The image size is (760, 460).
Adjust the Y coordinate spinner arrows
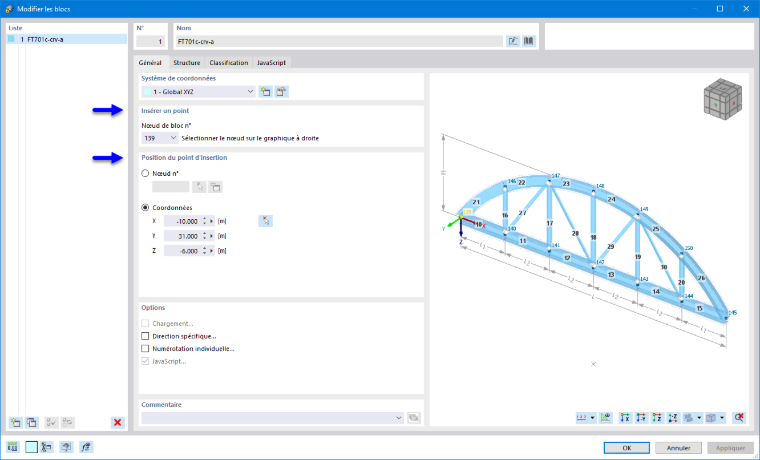coord(205,236)
